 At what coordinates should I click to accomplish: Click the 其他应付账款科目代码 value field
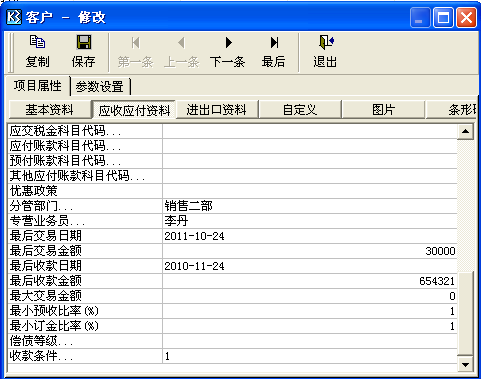coord(310,176)
